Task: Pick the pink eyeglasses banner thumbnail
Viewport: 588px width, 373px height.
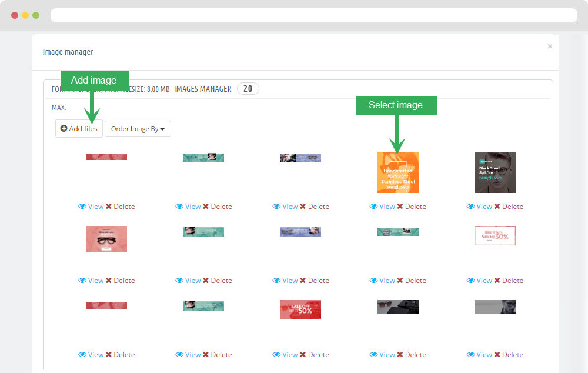Action: [106, 239]
